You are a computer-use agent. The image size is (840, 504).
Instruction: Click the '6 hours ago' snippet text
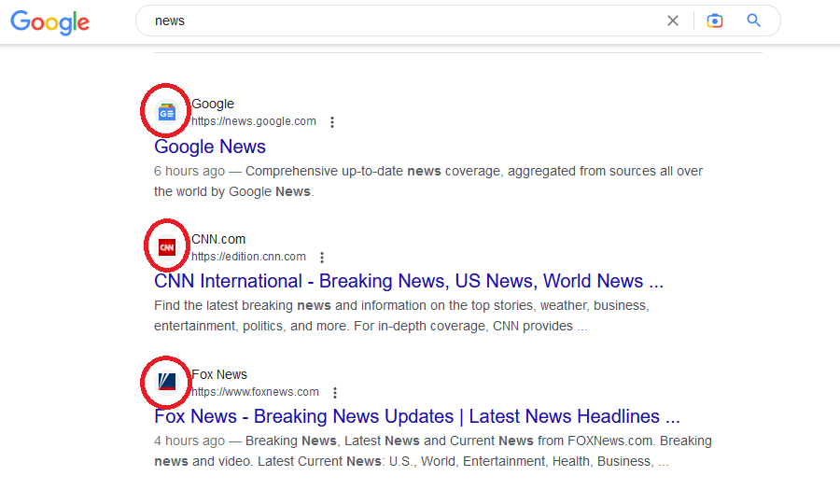click(189, 172)
